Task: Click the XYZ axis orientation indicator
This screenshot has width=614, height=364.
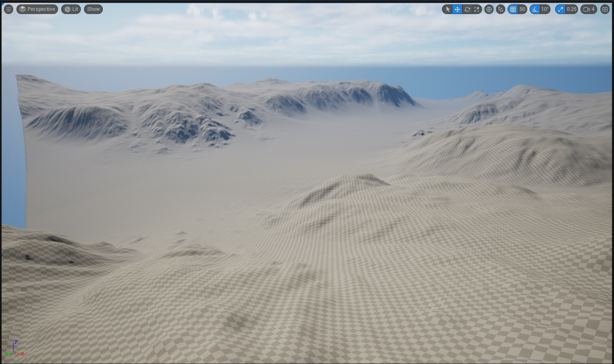Action: [15, 349]
